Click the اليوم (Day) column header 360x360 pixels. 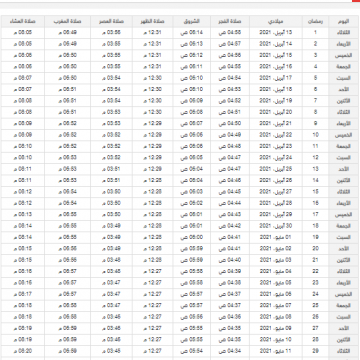(344, 21)
